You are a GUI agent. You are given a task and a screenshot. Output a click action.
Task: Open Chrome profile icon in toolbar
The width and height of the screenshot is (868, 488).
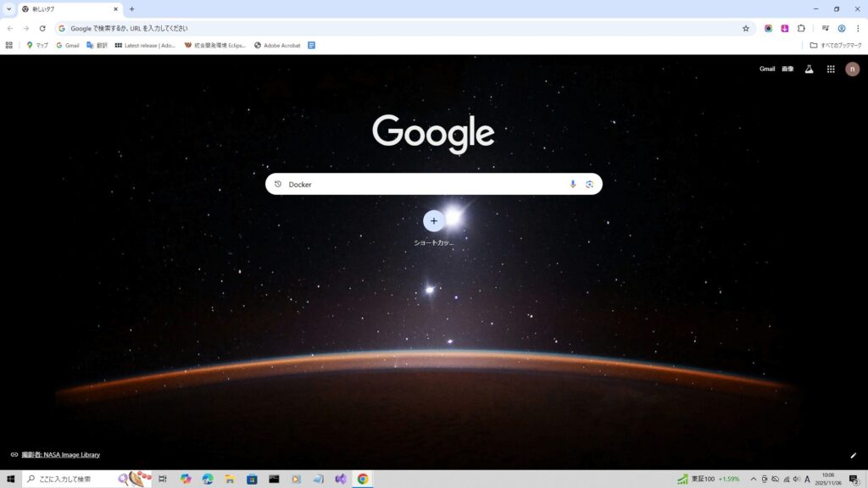pos(842,28)
